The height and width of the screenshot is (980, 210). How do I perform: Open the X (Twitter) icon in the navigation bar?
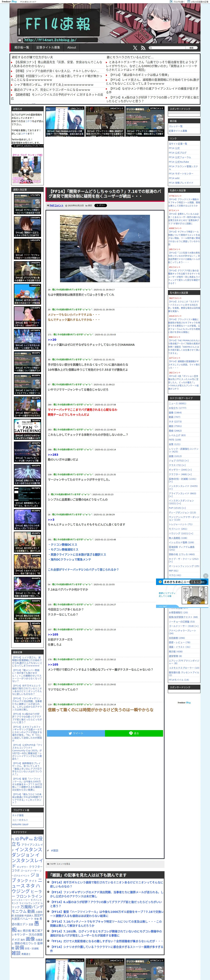135,48
